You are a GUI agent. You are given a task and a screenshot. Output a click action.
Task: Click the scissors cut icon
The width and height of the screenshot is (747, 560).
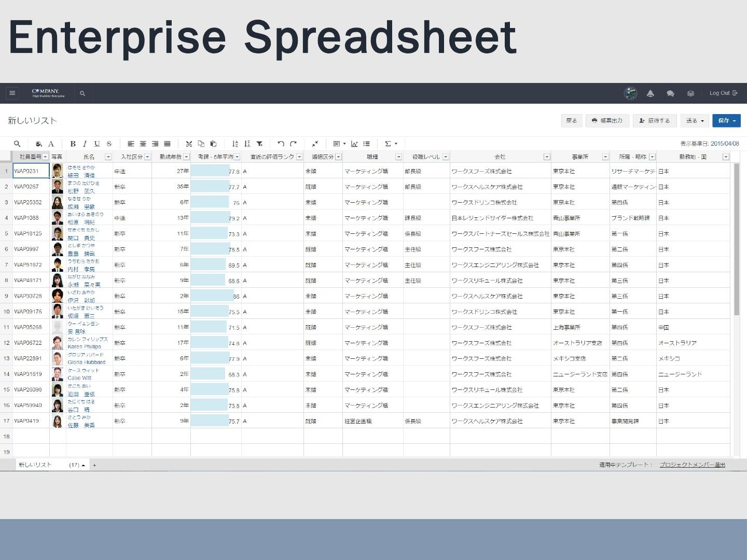(189, 144)
